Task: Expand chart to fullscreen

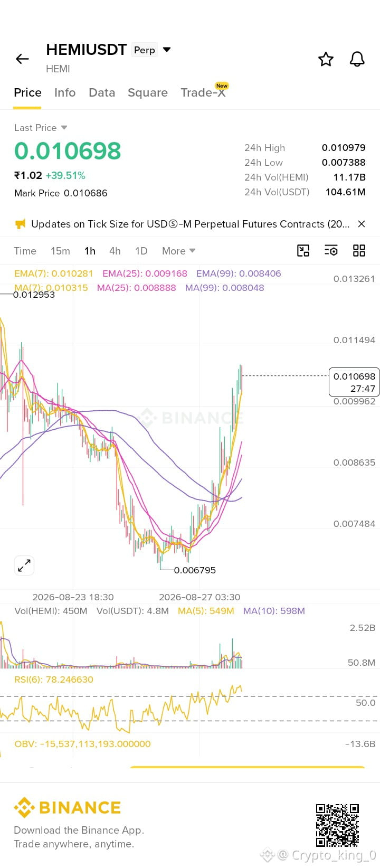Action: point(24,565)
